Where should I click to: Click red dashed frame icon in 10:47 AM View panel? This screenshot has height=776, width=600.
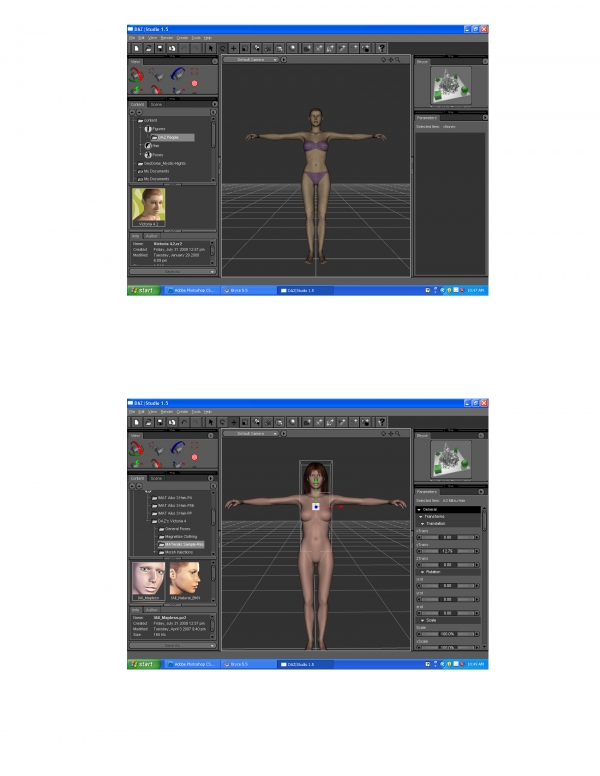coord(195,72)
